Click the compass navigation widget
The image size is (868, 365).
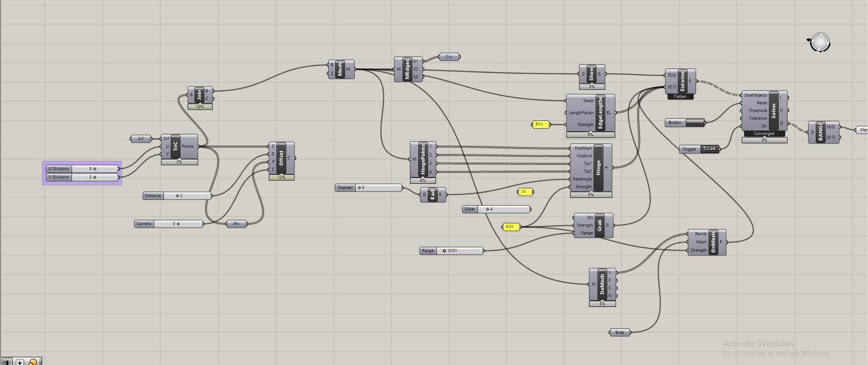click(820, 43)
